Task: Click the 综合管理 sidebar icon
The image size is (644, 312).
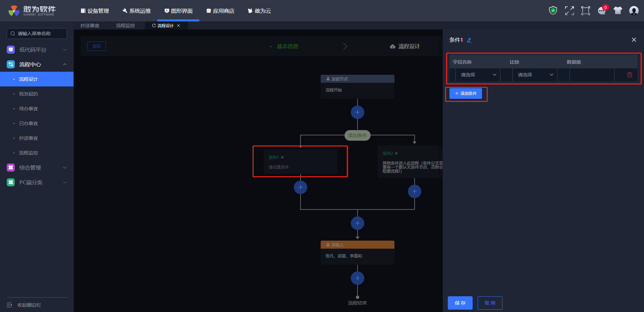Action: pos(11,168)
